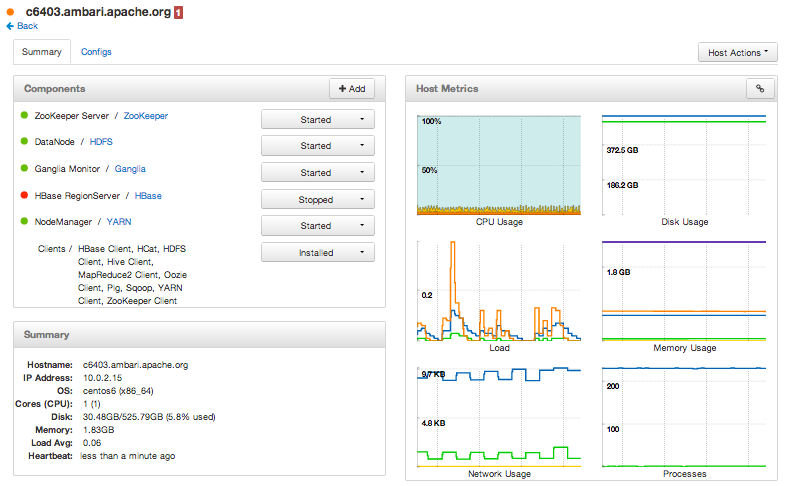Click Cores (CPU) value 1 (1)
Screen dimensions: 786x486
click(92, 404)
